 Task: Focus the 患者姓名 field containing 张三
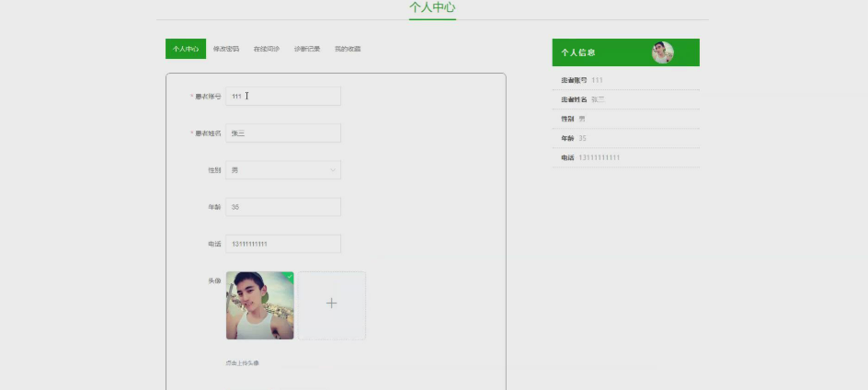tap(283, 133)
